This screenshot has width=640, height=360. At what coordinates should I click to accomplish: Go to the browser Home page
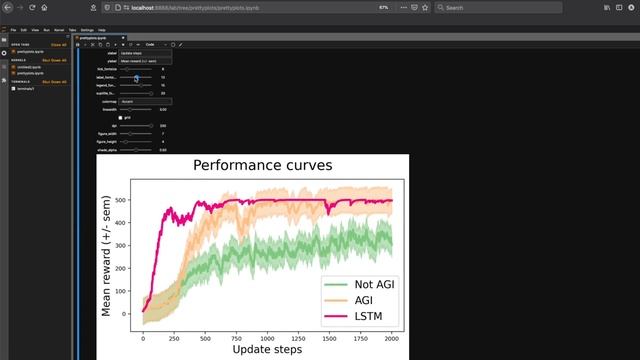pos(44,7)
